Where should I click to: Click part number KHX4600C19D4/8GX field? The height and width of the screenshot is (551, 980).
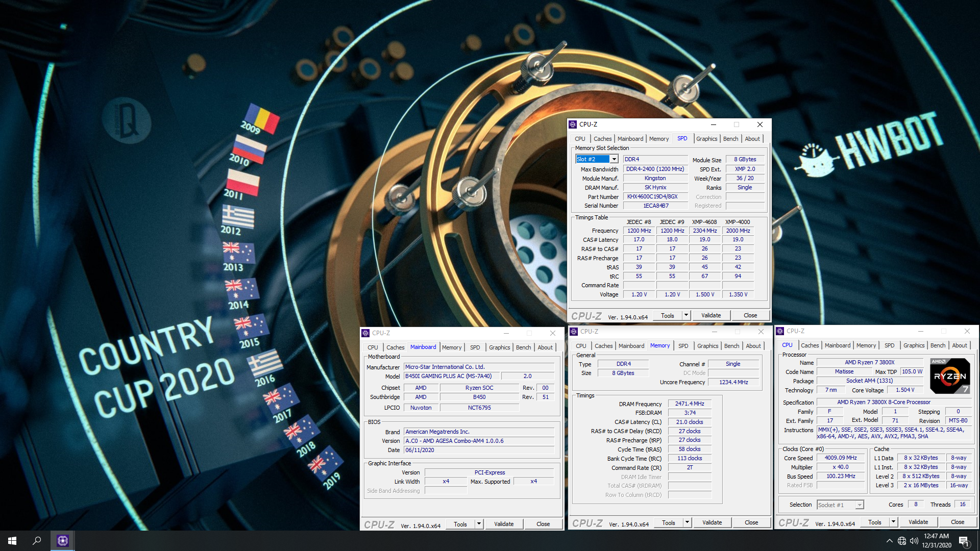pos(655,197)
